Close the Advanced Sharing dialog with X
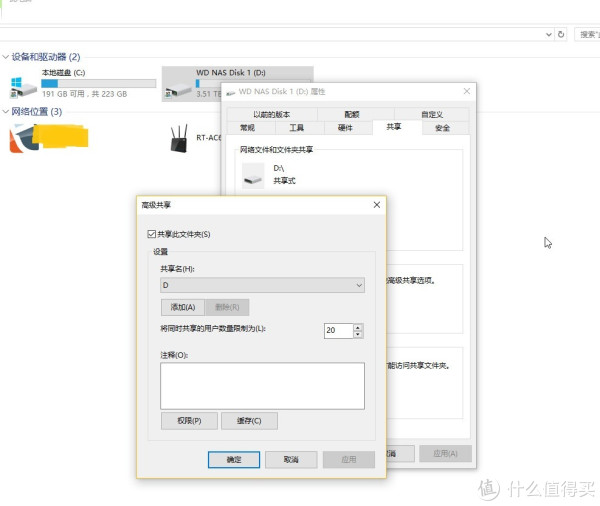The width and height of the screenshot is (600, 506). [376, 205]
